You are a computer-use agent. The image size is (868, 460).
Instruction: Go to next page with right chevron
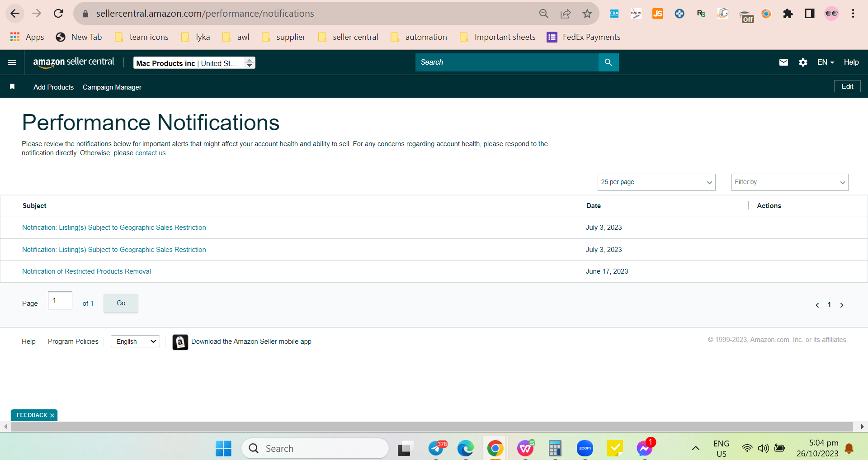842,305
